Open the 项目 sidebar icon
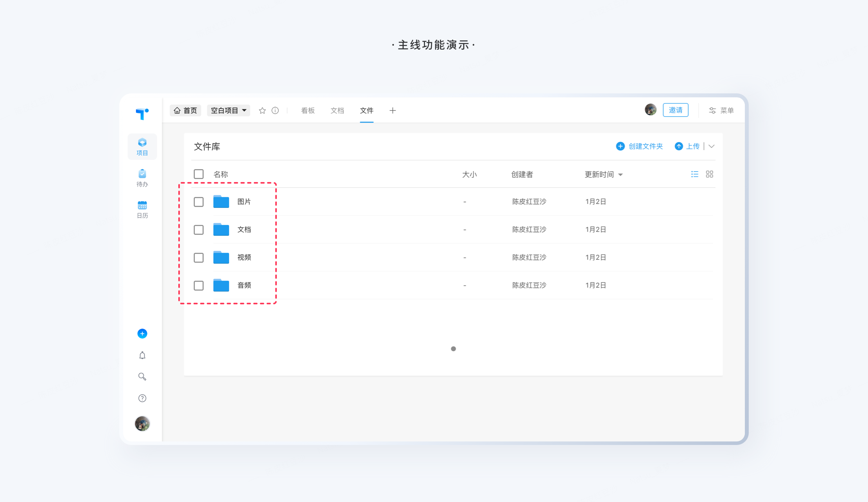Viewport: 868px width, 502px height. tap(142, 146)
